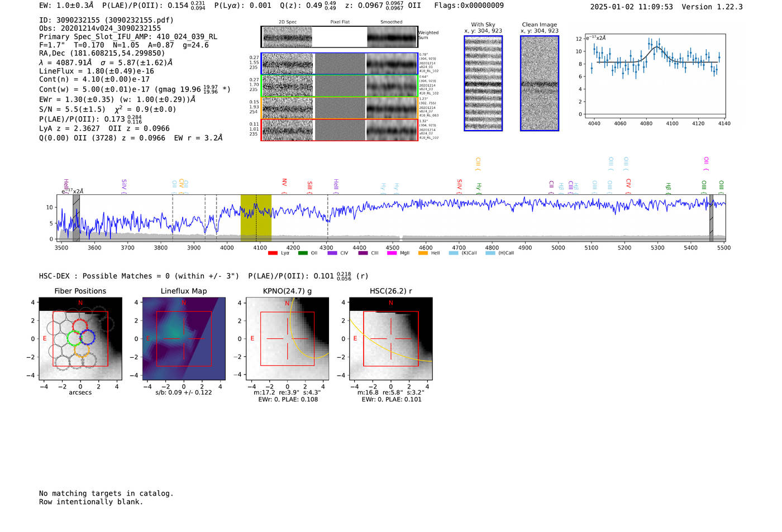The height and width of the screenshot is (532, 782).
Task: Select the KPNO(24.7) g image
Action: (x=287, y=339)
